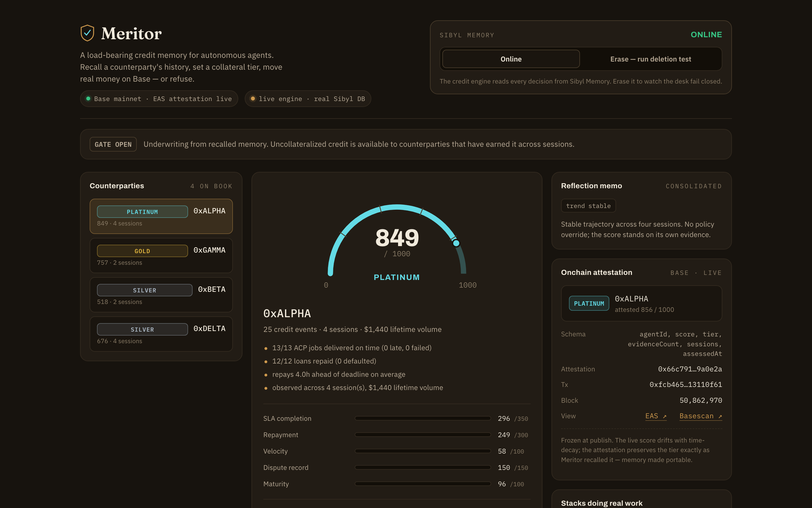Open the EAS attestation link
The image size is (812, 508).
pos(656,416)
